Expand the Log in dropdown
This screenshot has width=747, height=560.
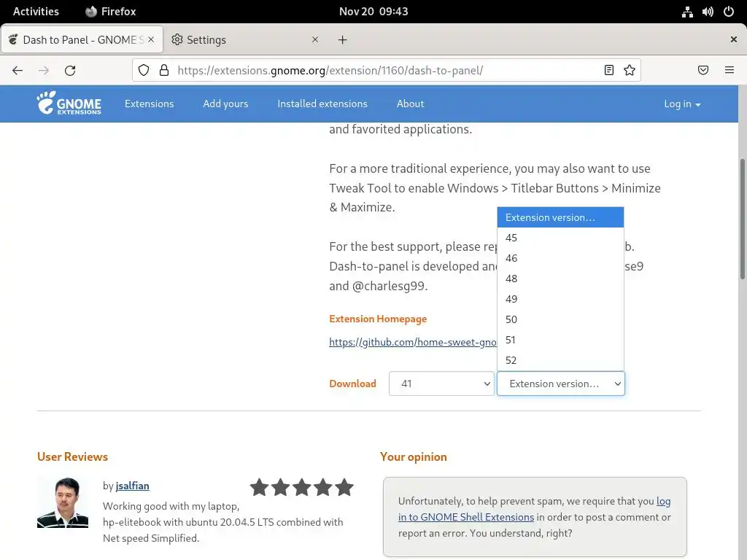pyautogui.click(x=682, y=104)
